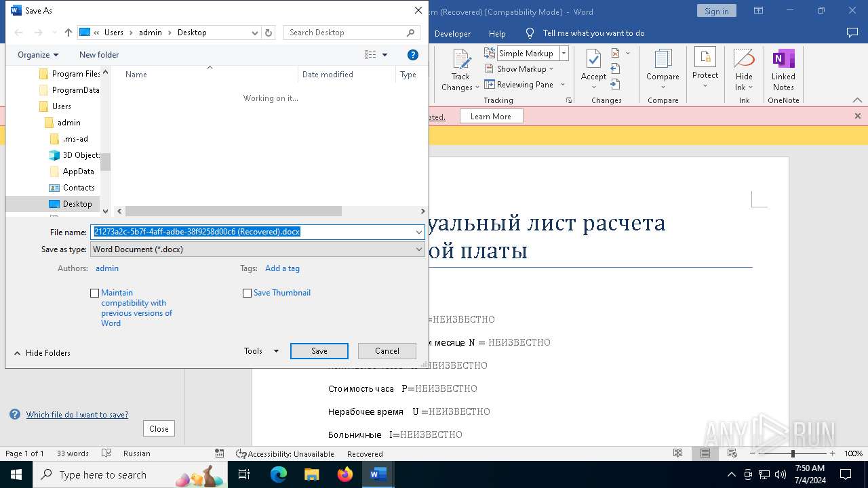Expand the Save as type dropdown
Image resolution: width=868 pixels, height=488 pixels.
419,249
